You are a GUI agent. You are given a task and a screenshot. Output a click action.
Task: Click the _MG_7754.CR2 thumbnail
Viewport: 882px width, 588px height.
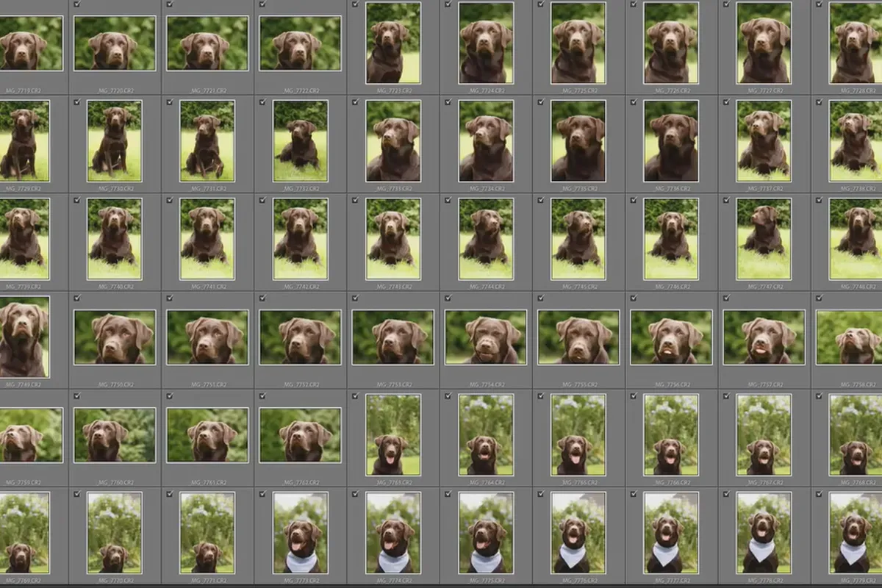(x=486, y=337)
